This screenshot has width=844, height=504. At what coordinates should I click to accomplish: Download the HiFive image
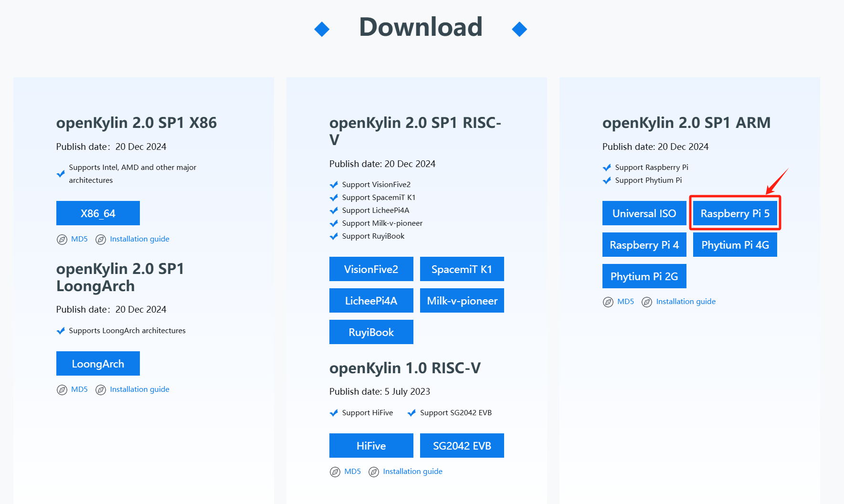click(x=371, y=446)
